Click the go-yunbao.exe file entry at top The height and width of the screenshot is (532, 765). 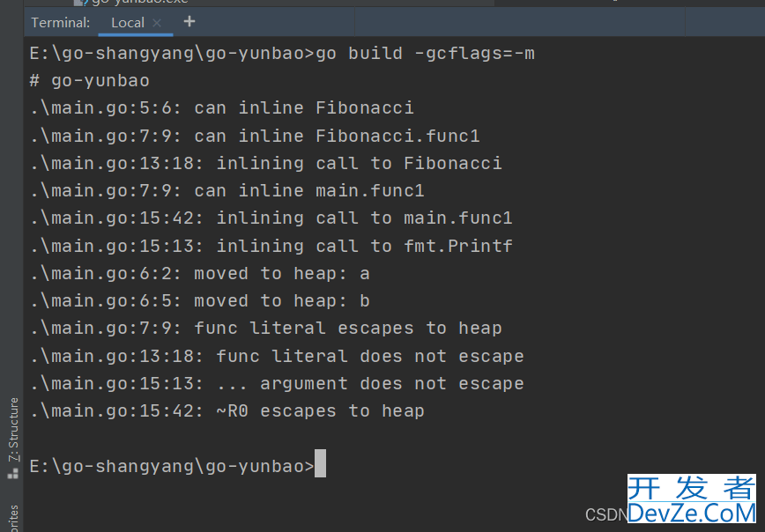(x=131, y=2)
